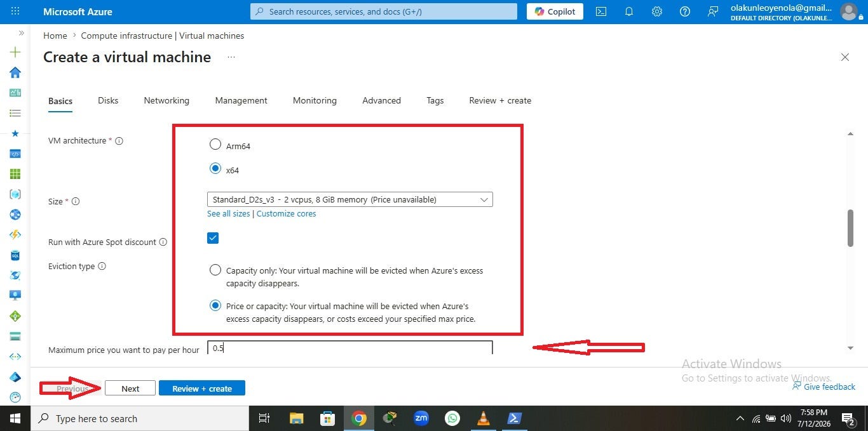Select Price or capacity eviction type
This screenshot has width=868, height=431.
215,305
